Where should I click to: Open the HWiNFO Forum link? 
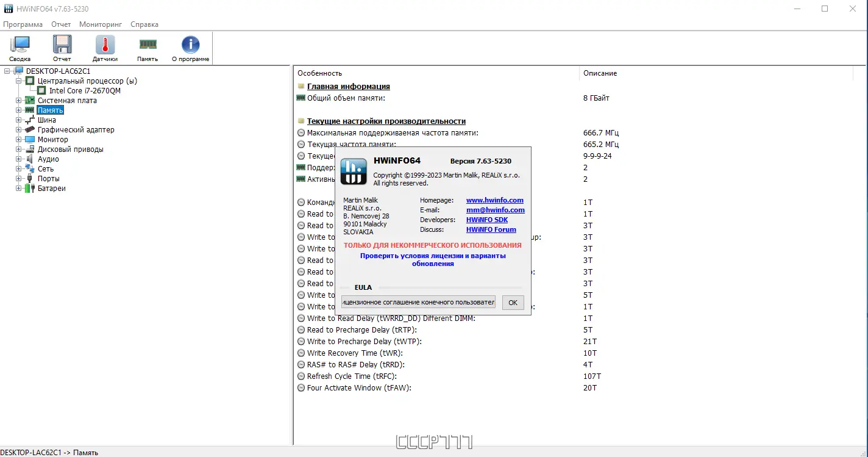point(491,229)
